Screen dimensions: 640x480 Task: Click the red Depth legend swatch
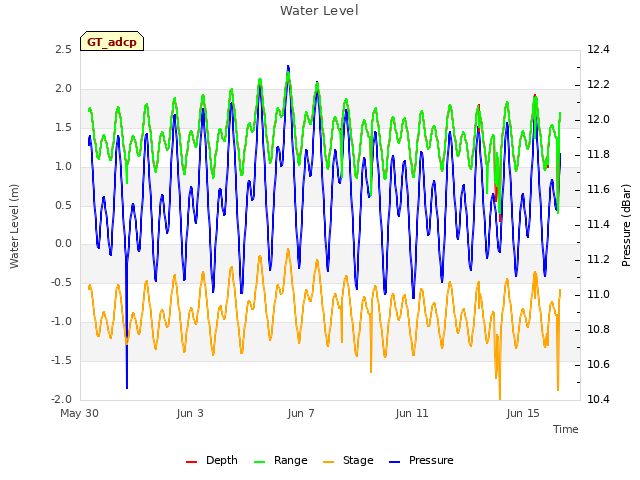pyautogui.click(x=191, y=462)
